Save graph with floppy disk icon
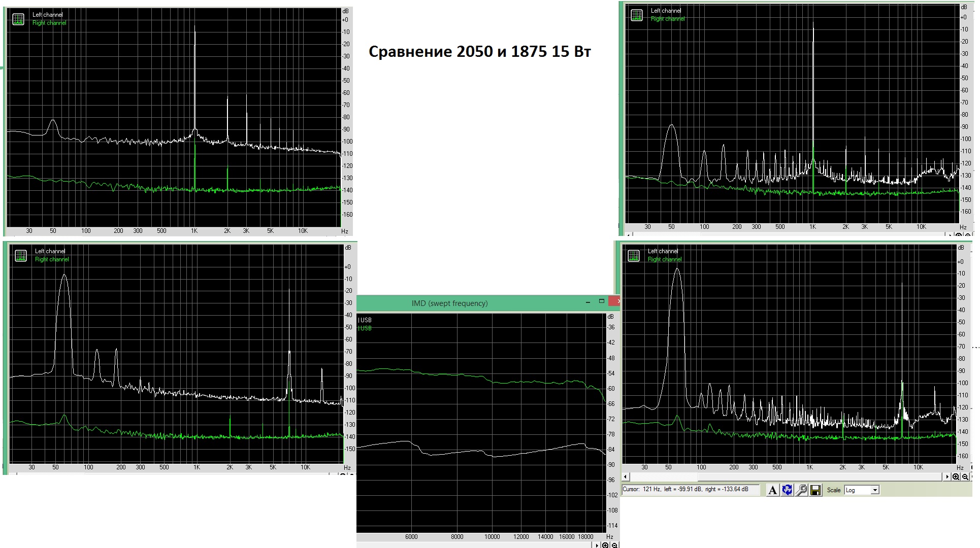The width and height of the screenshot is (980, 548). tap(815, 490)
